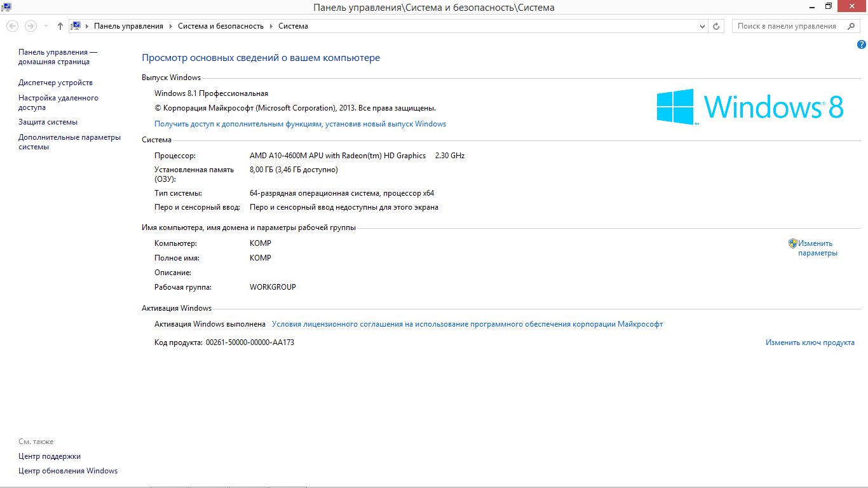
Task: Click 'Изменить ключ продукта' link
Action: [810, 342]
